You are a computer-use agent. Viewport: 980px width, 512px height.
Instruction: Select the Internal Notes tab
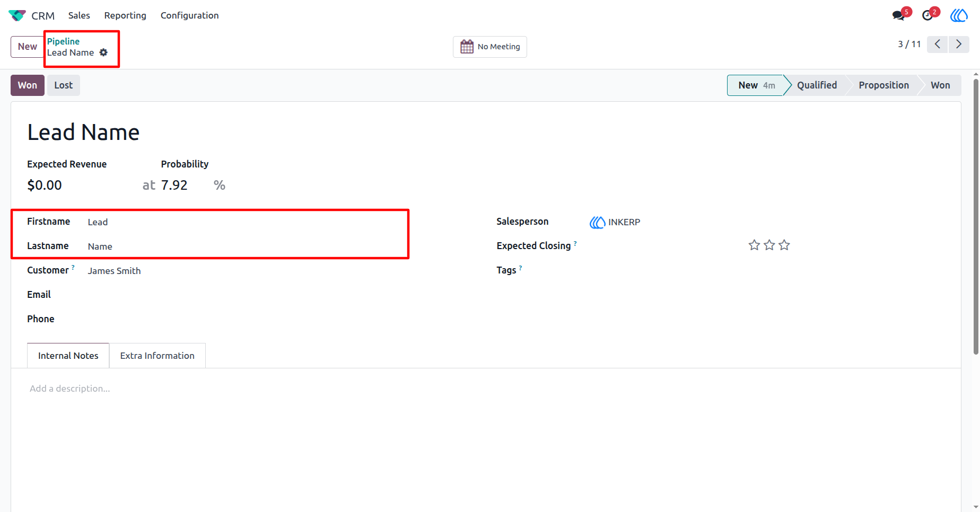point(68,356)
